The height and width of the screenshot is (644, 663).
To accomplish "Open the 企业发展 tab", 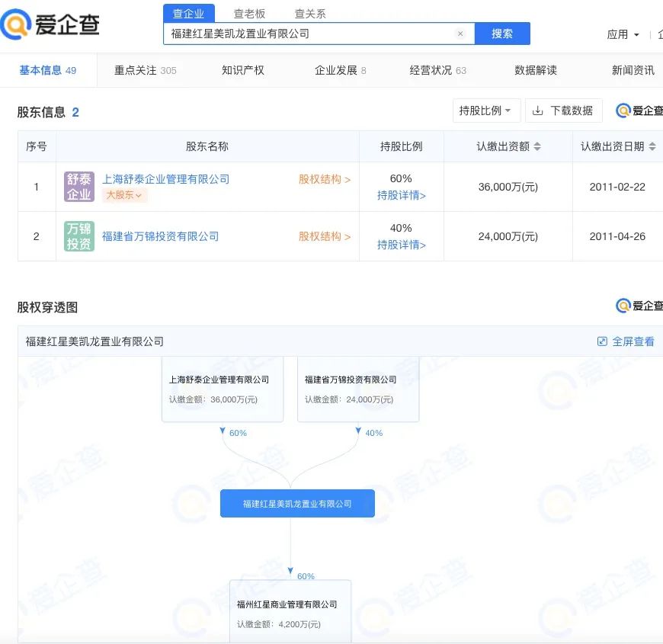I will (341, 70).
